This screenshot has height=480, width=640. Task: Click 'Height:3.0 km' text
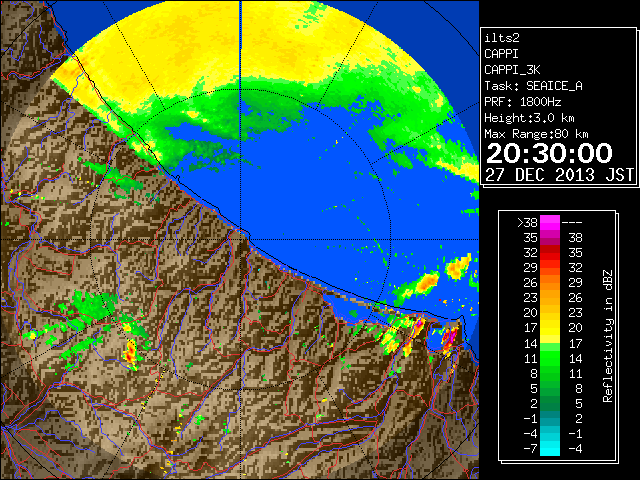pos(529,118)
